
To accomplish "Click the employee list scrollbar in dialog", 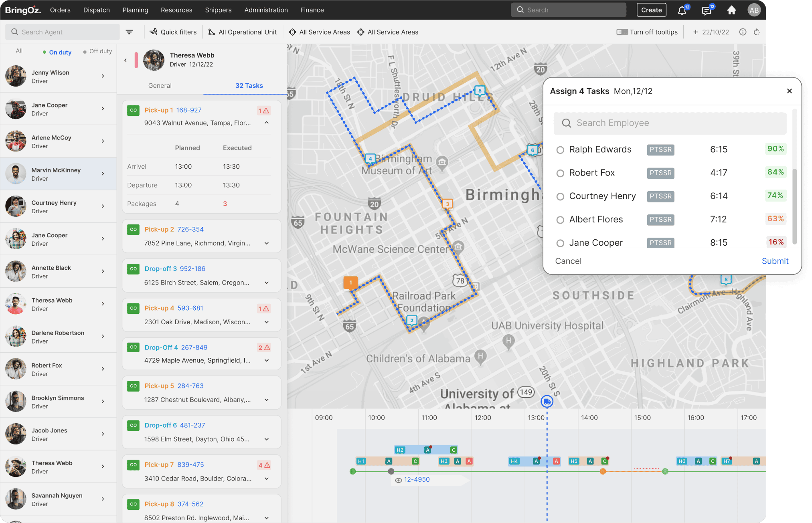I will [x=794, y=206].
